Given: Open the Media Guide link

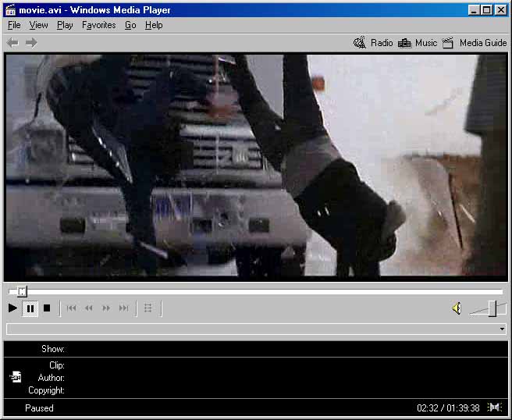Looking at the screenshot, I should pyautogui.click(x=483, y=43).
